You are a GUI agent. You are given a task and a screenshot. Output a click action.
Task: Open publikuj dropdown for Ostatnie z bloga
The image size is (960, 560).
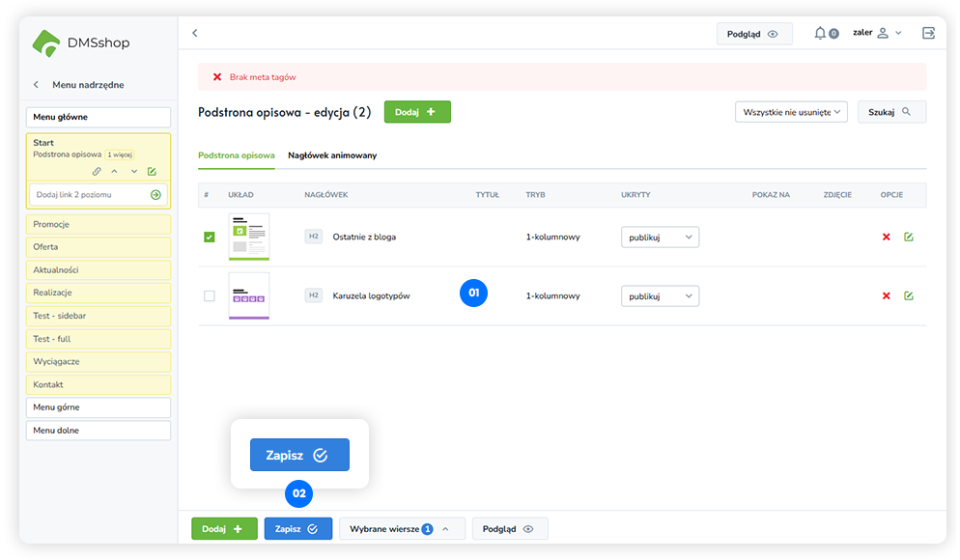660,238
